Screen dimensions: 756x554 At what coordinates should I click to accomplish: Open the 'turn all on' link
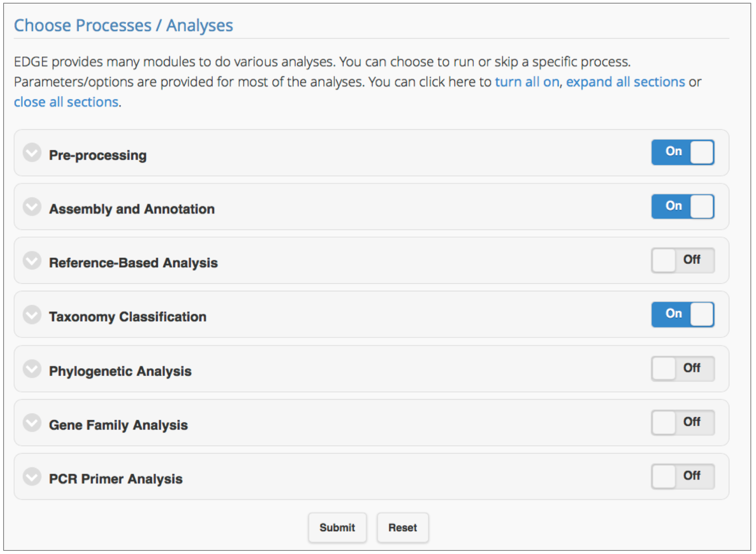527,82
